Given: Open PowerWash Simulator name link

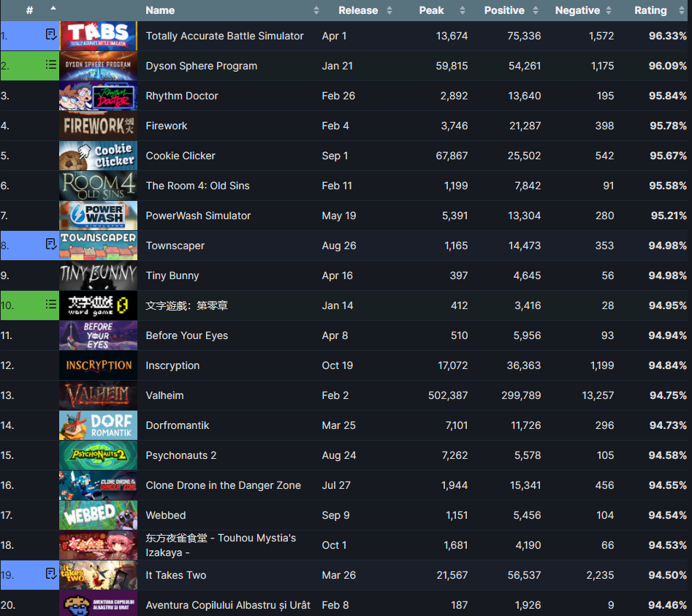Looking at the screenshot, I should tap(198, 216).
